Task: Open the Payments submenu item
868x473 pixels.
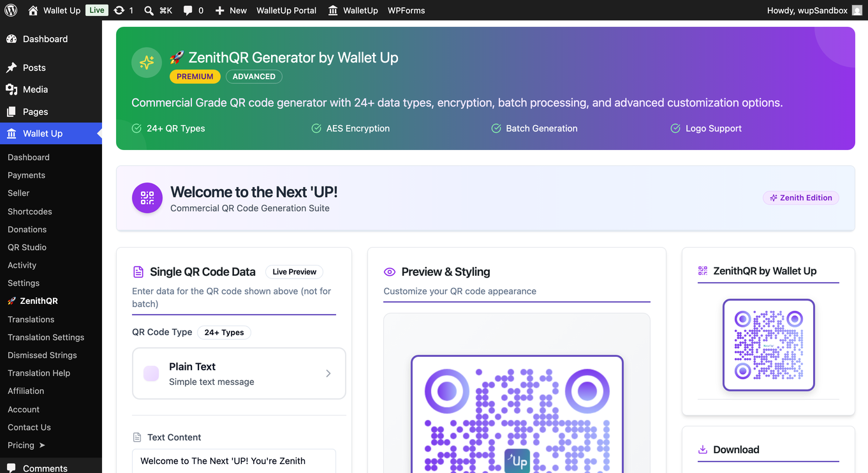Action: 26,175
